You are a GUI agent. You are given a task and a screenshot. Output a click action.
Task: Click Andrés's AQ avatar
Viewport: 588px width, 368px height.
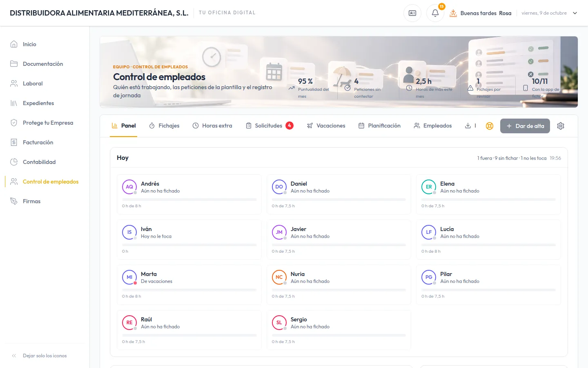pos(129,187)
